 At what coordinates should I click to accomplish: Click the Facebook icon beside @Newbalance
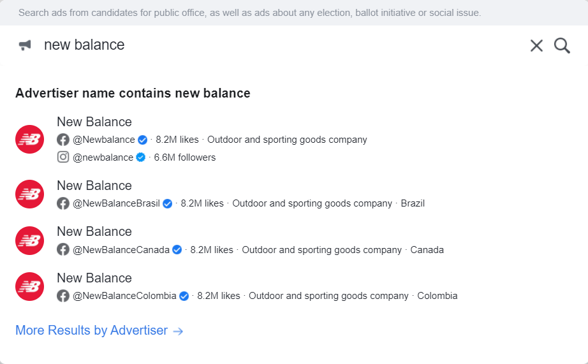click(63, 140)
